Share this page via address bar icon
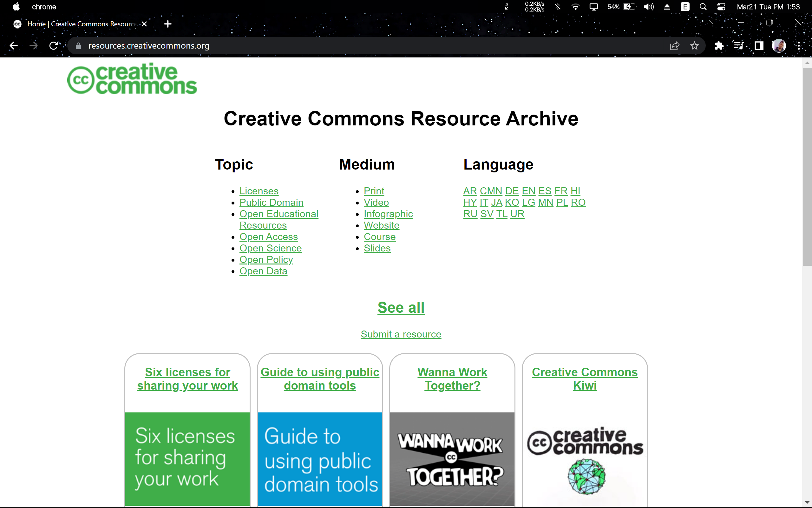 click(x=674, y=46)
